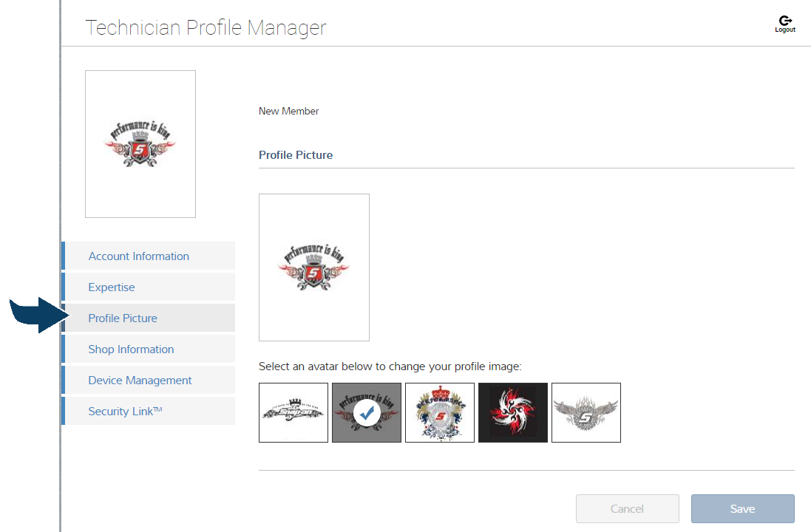Pick the black and red pinwheel avatar
The image size is (811, 532).
(x=513, y=412)
